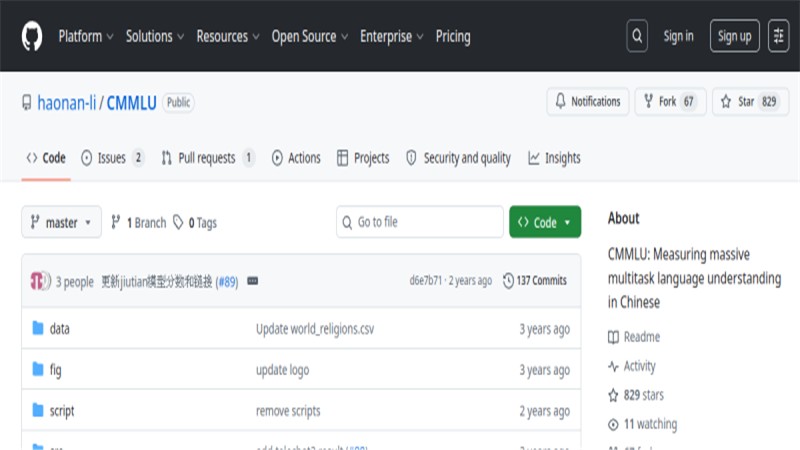Expand the Platform menu
This screenshot has height=450, width=800.
pos(86,36)
